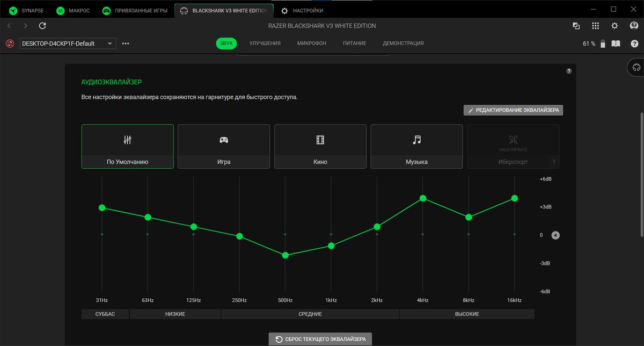Choose the Игра equalizer preset
The width and height of the screenshot is (644, 346).
click(224, 147)
